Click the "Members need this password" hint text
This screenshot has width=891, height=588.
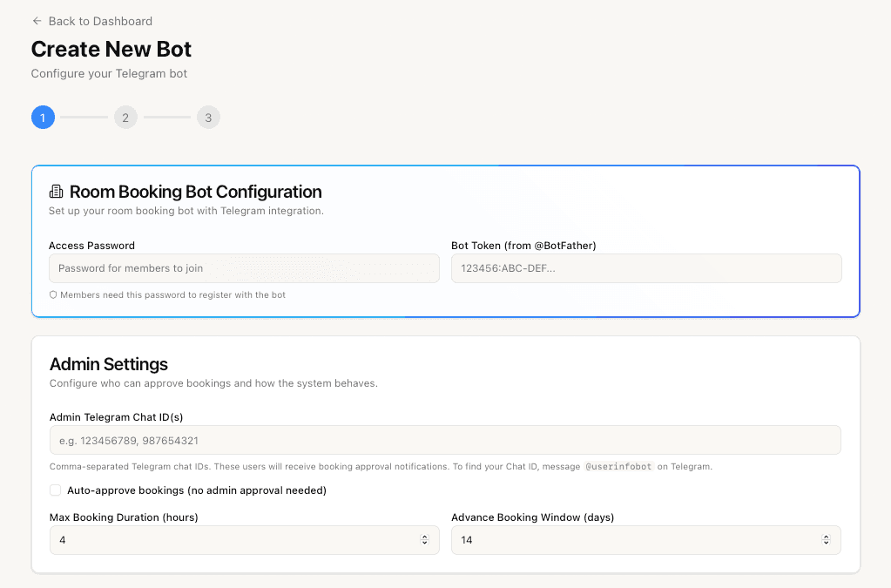(172, 294)
